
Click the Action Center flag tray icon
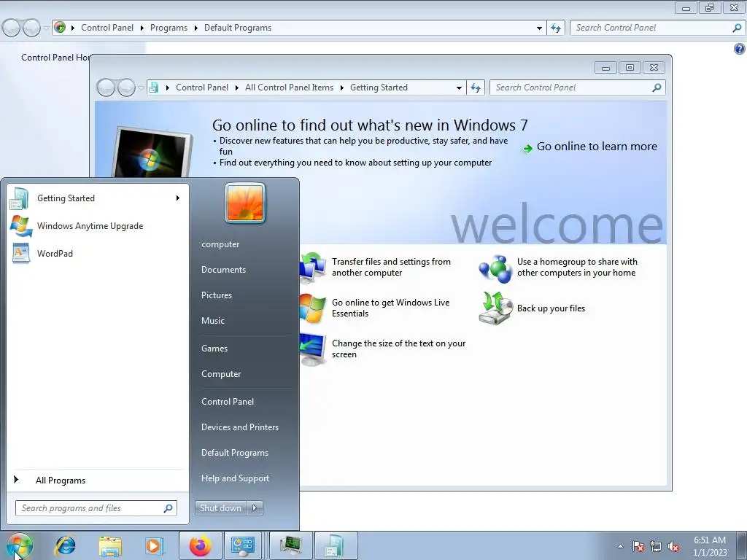coord(638,546)
